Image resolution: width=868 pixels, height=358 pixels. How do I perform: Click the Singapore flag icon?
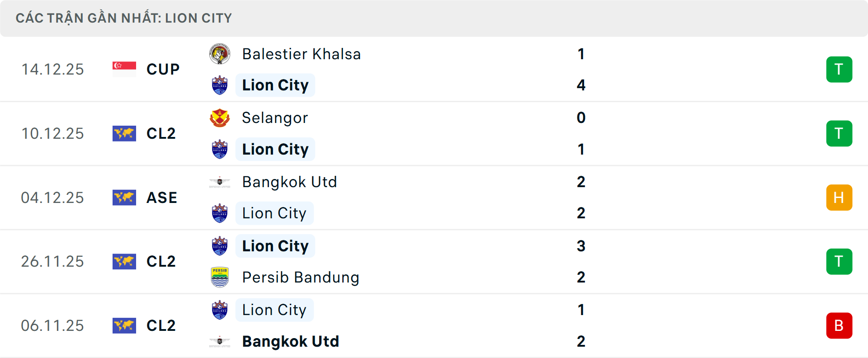click(124, 69)
